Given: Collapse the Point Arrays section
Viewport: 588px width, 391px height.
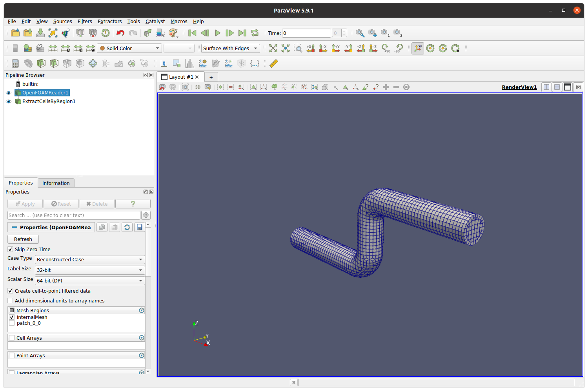Looking at the screenshot, I should (142, 355).
